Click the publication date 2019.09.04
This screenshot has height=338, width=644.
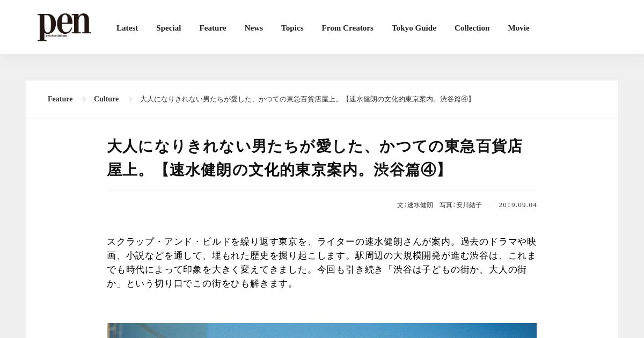pyautogui.click(x=517, y=205)
